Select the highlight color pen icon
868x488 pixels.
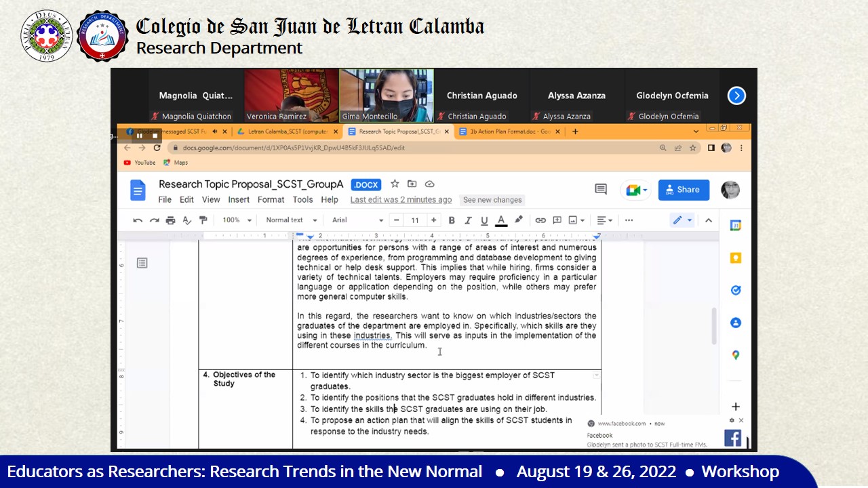coord(519,220)
